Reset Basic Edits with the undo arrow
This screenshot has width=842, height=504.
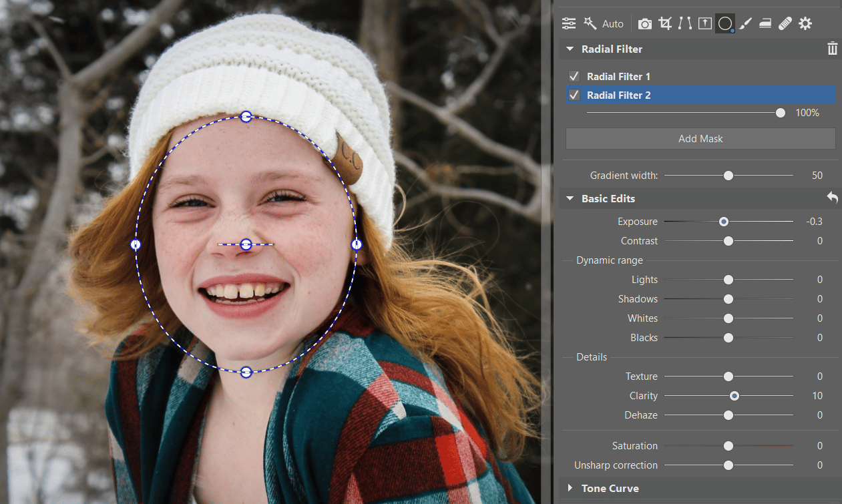(832, 198)
